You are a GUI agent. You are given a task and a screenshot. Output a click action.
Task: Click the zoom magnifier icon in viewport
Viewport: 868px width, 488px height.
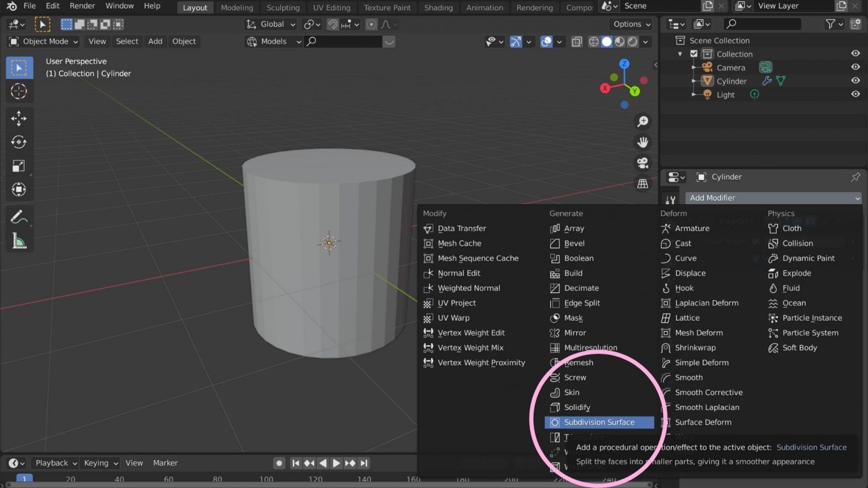point(643,121)
